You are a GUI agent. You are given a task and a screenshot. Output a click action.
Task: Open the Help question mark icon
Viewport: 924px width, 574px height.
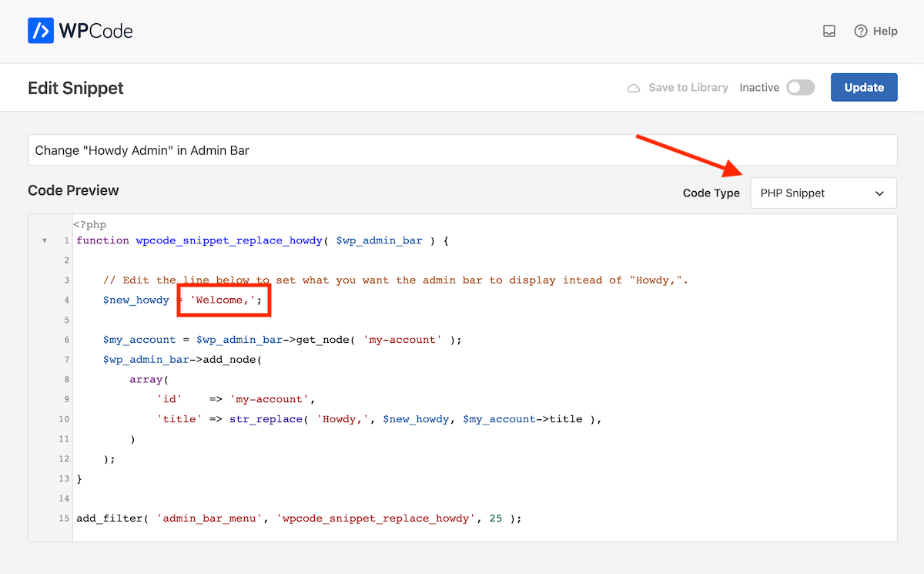click(861, 32)
